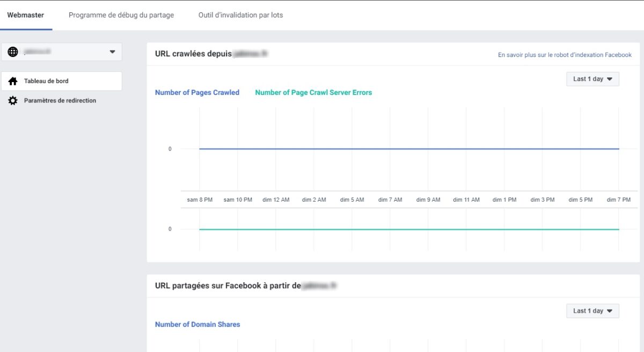This screenshot has height=352, width=644.
Task: Switch to the Webmaster tab
Action: click(26, 15)
